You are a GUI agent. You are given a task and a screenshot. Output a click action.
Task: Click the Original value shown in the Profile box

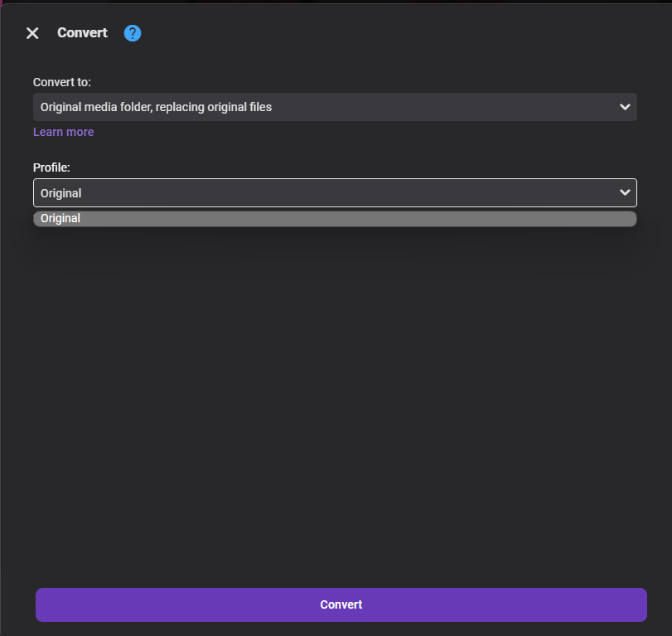pyautogui.click(x=61, y=193)
